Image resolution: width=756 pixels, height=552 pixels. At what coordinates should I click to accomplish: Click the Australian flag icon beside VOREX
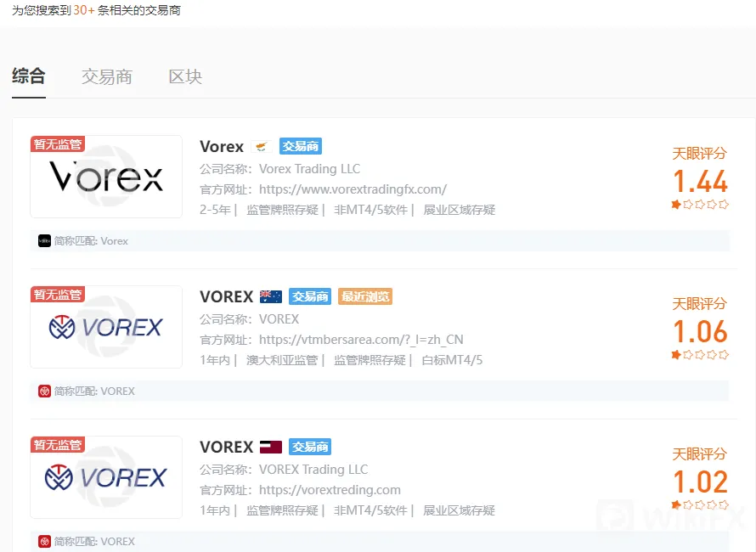pos(271,296)
